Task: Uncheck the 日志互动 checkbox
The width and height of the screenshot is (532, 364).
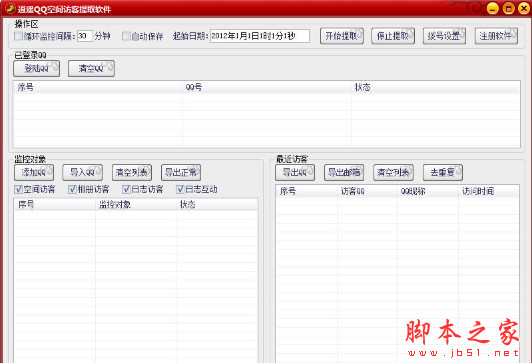Action: 180,189
